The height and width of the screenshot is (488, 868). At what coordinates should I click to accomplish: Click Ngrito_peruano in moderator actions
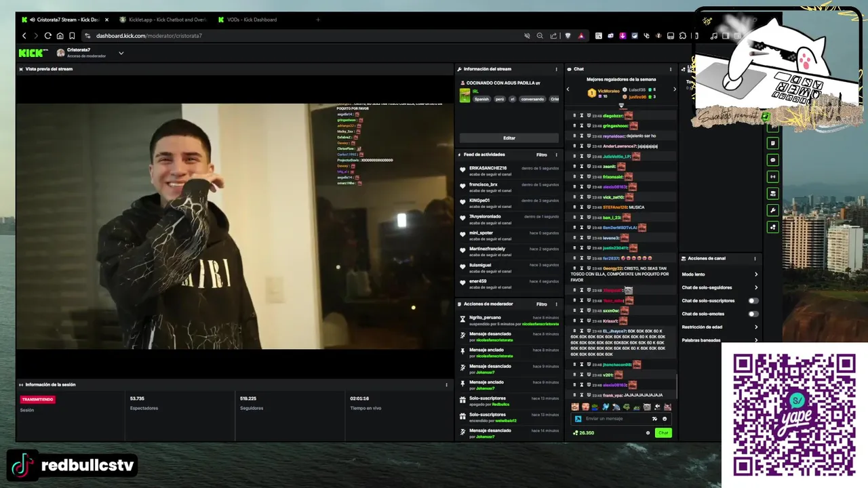tap(485, 317)
